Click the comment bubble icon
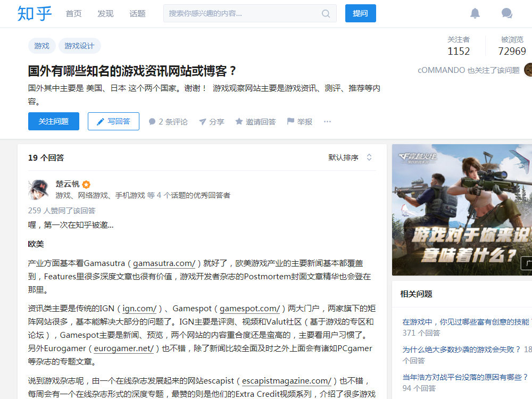The image size is (532, 399). pos(152,121)
